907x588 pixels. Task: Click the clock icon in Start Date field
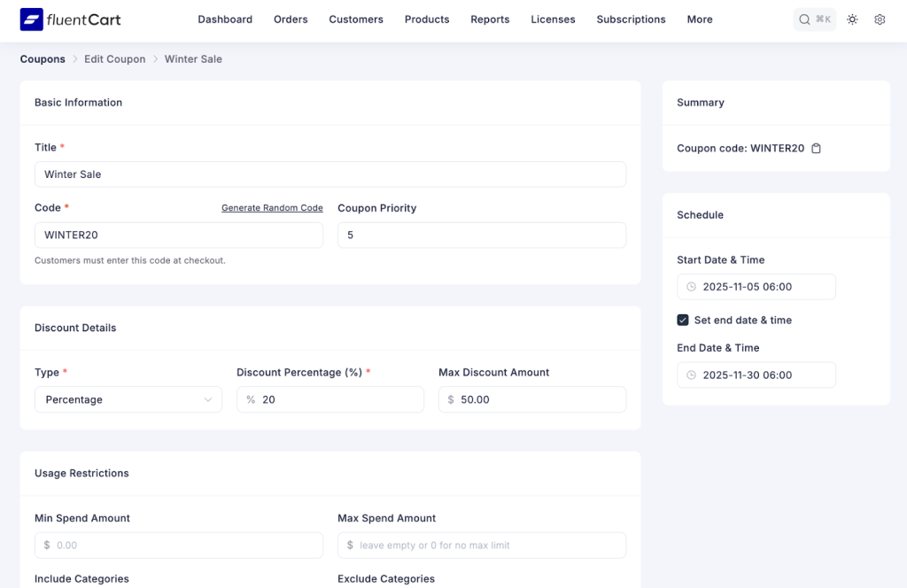pyautogui.click(x=691, y=286)
